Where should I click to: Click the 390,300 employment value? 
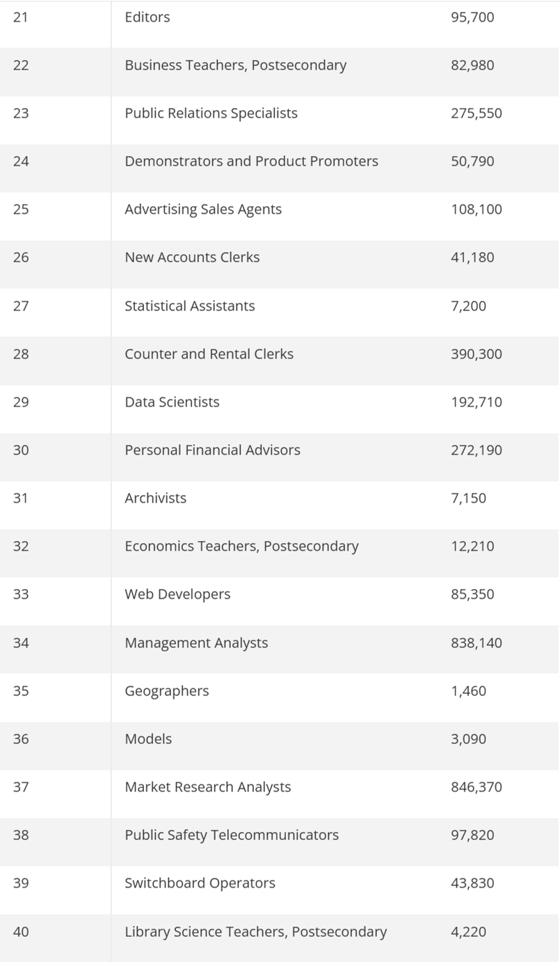pyautogui.click(x=476, y=354)
